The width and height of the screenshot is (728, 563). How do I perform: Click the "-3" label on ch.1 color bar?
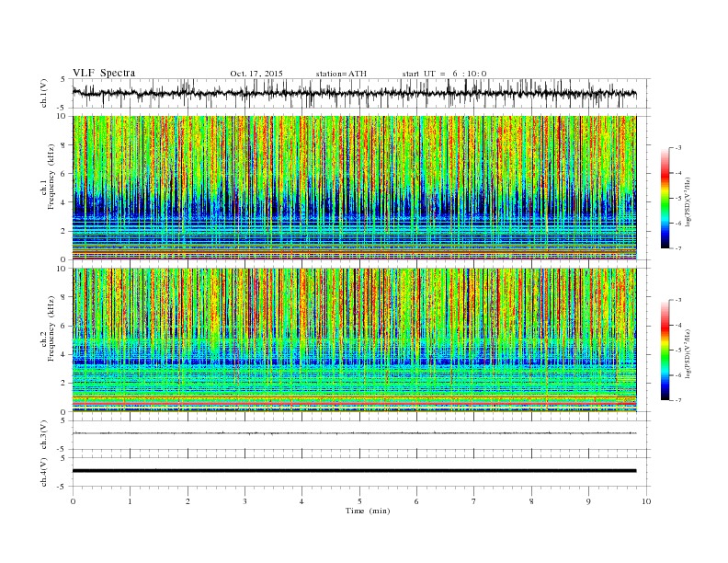point(678,148)
